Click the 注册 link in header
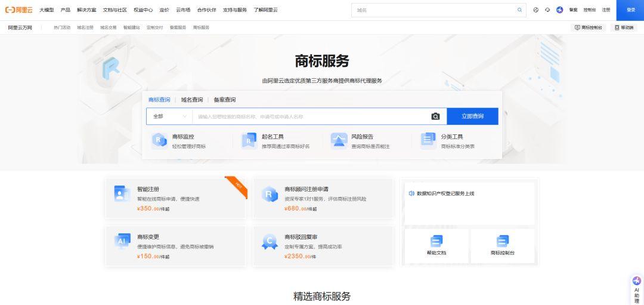This screenshot has width=644, height=305. pyautogui.click(x=606, y=10)
